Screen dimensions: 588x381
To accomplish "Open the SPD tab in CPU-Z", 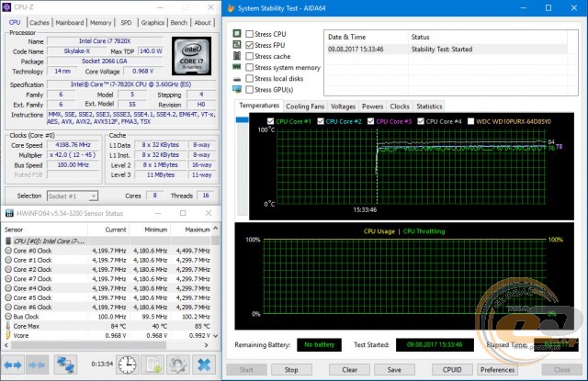I will (x=127, y=22).
